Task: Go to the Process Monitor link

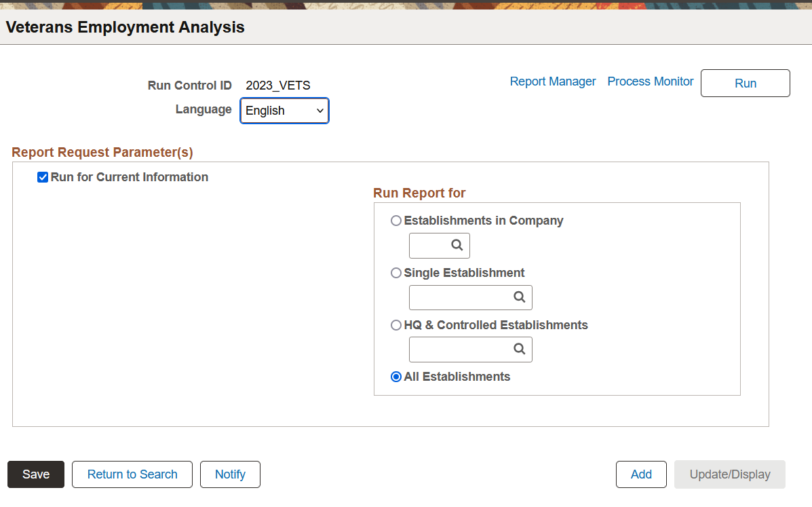Action: pos(651,81)
